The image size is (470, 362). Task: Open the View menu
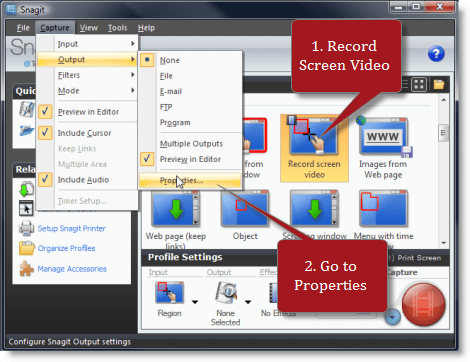pos(89,28)
